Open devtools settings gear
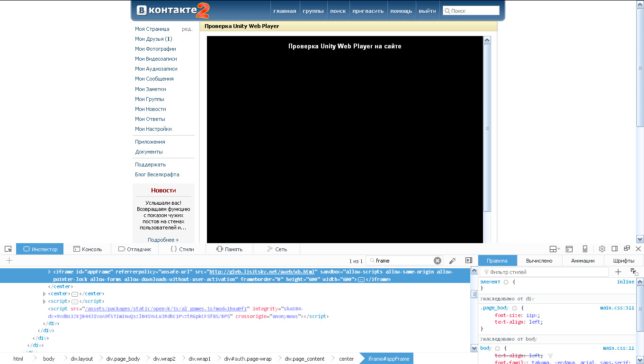This screenshot has width=644, height=364. click(602, 249)
